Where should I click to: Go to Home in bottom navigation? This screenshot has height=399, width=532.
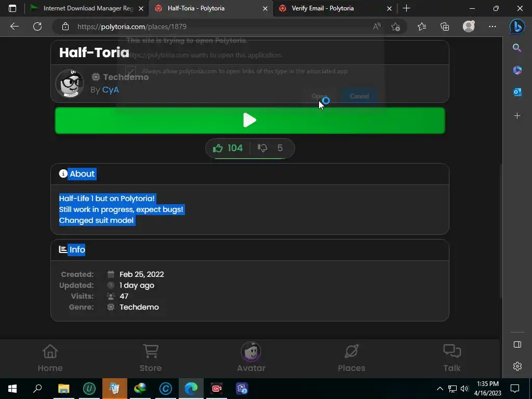tap(50, 358)
